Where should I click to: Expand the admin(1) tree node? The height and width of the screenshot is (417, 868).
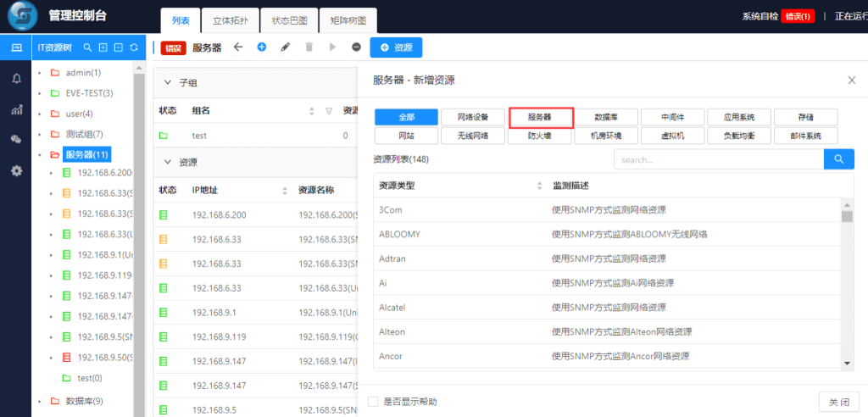click(x=40, y=73)
